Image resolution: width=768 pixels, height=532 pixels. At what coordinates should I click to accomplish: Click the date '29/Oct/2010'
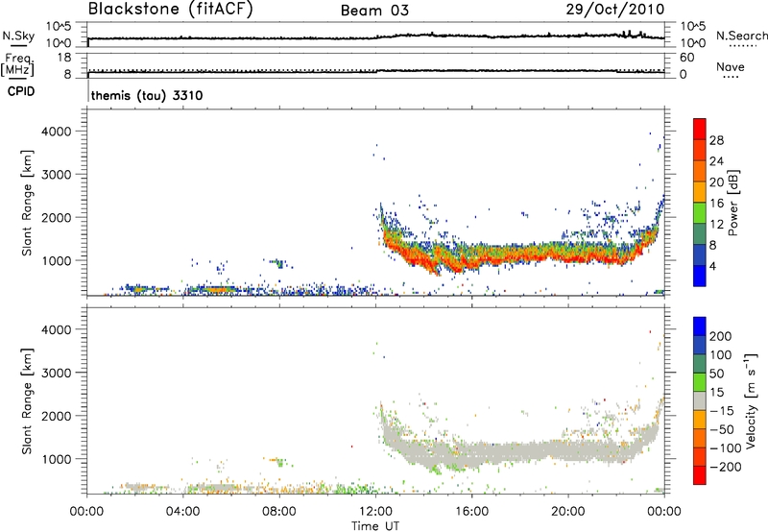[x=615, y=10]
